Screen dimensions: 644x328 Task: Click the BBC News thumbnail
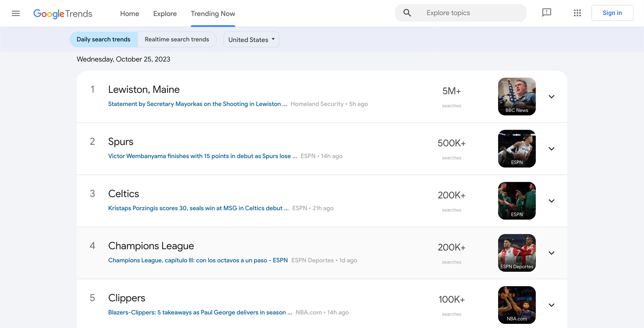517,97
